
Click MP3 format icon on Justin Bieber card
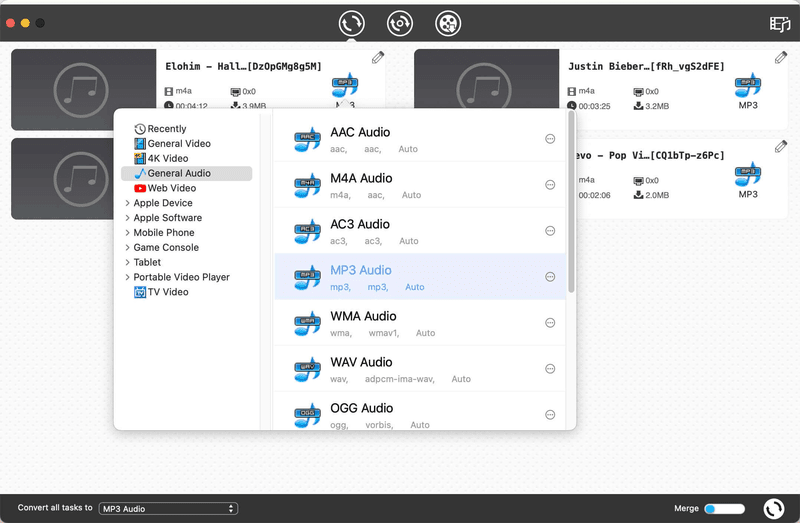pyautogui.click(x=748, y=86)
